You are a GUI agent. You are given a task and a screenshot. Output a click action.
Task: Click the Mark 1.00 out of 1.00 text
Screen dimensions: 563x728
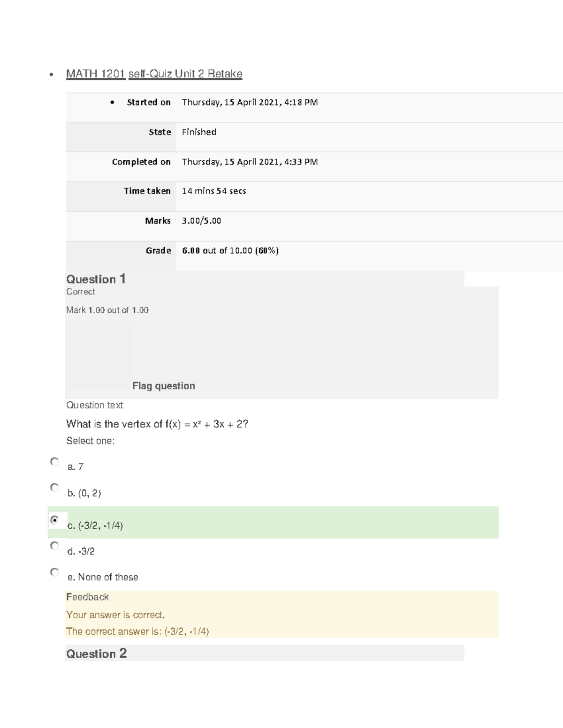107,310
